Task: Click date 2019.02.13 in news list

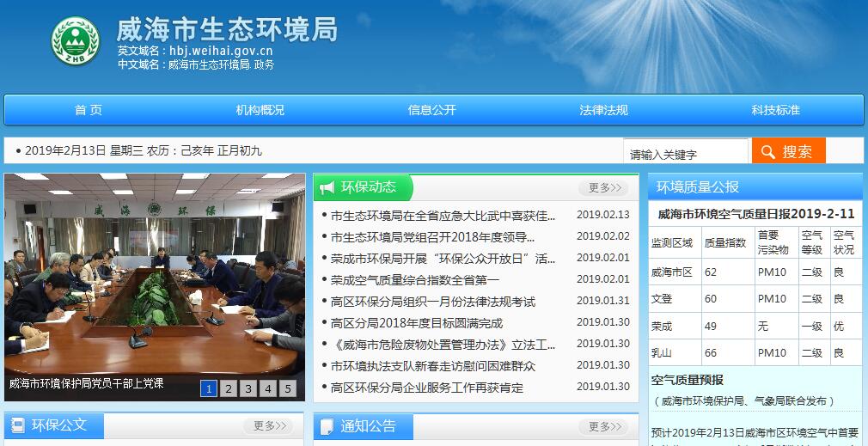Action: tap(602, 215)
